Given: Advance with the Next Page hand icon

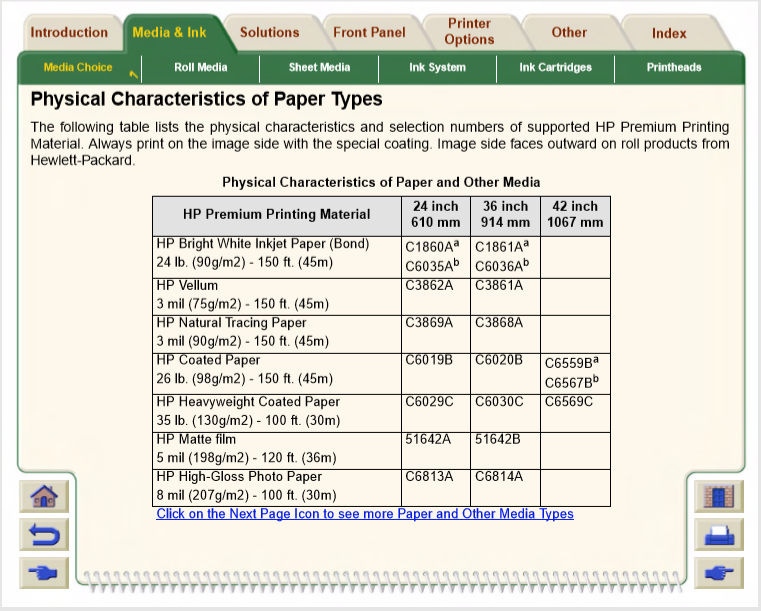Looking at the screenshot, I should [x=718, y=573].
